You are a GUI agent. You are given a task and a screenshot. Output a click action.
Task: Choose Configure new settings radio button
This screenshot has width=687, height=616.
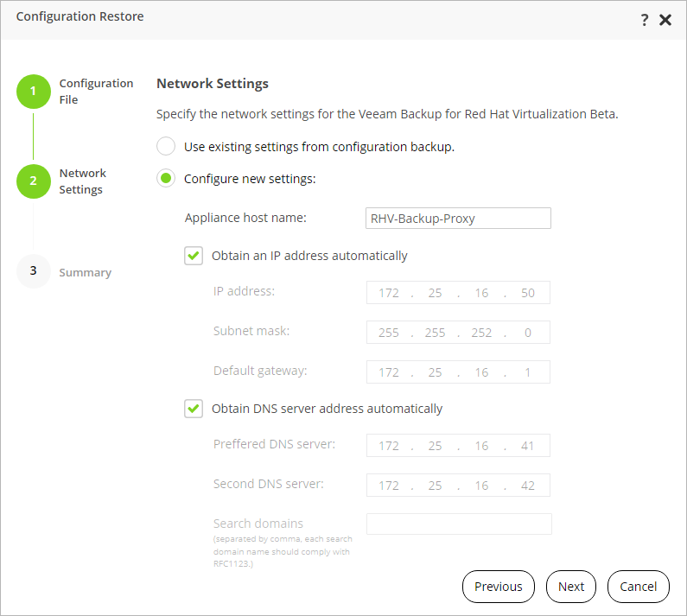click(166, 179)
